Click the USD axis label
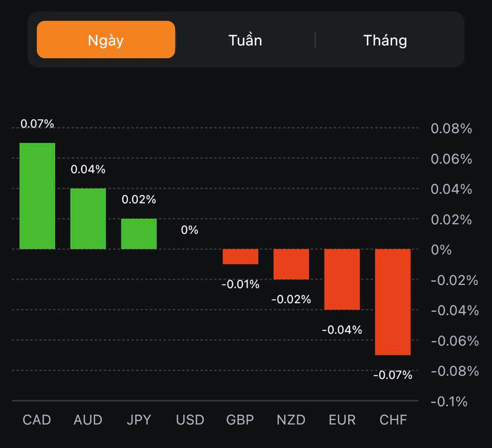Screen dimensions: 492x448 (x=190, y=420)
